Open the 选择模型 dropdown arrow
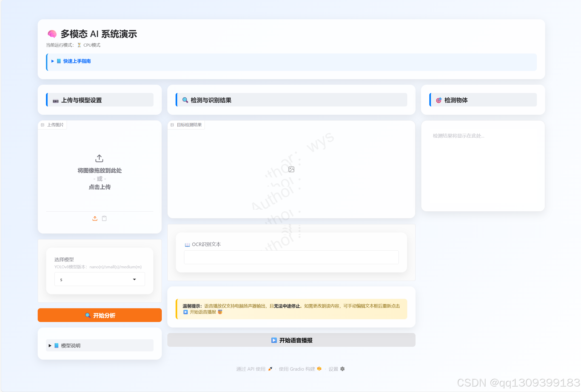581x392 pixels. click(x=134, y=279)
